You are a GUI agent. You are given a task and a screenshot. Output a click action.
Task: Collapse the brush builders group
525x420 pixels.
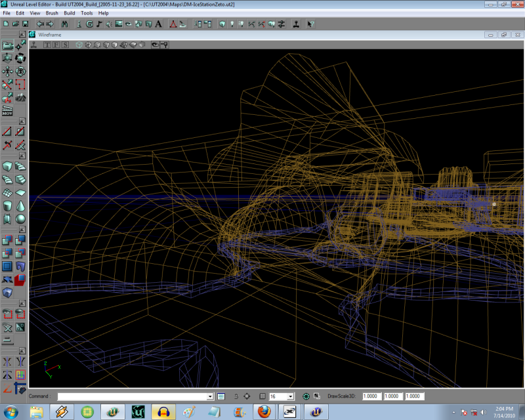[22, 156]
